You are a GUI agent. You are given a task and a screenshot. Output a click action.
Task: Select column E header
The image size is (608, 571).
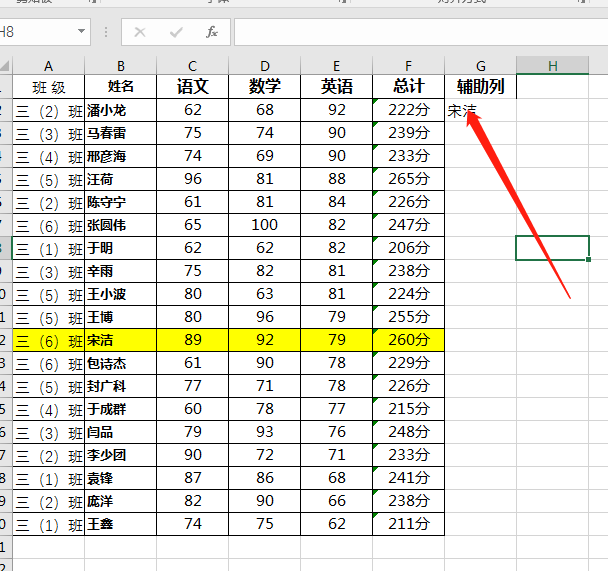point(337,66)
